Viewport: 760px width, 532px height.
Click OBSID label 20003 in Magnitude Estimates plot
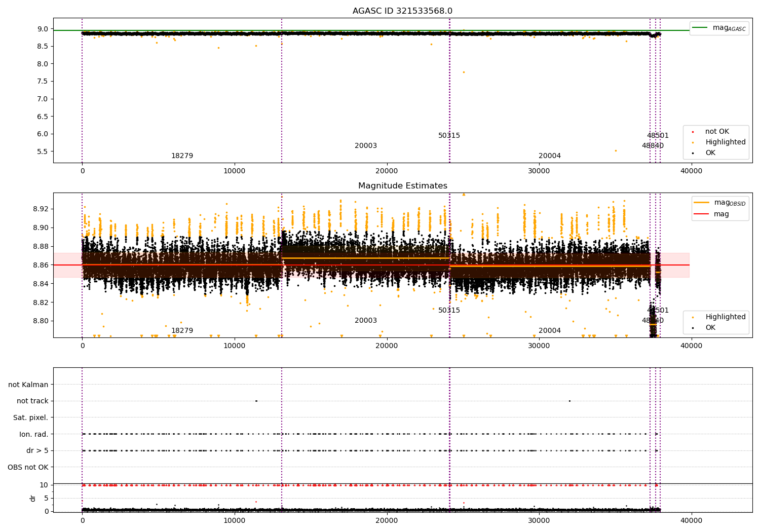click(x=366, y=320)
